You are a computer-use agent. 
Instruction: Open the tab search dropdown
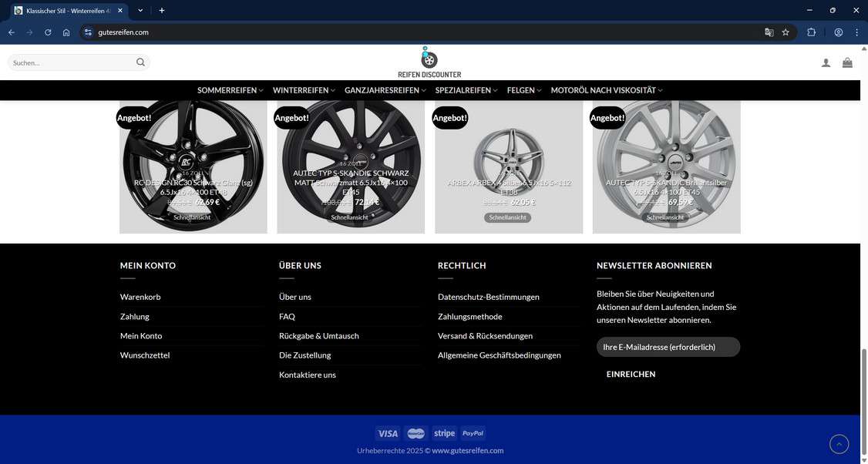[x=140, y=11]
